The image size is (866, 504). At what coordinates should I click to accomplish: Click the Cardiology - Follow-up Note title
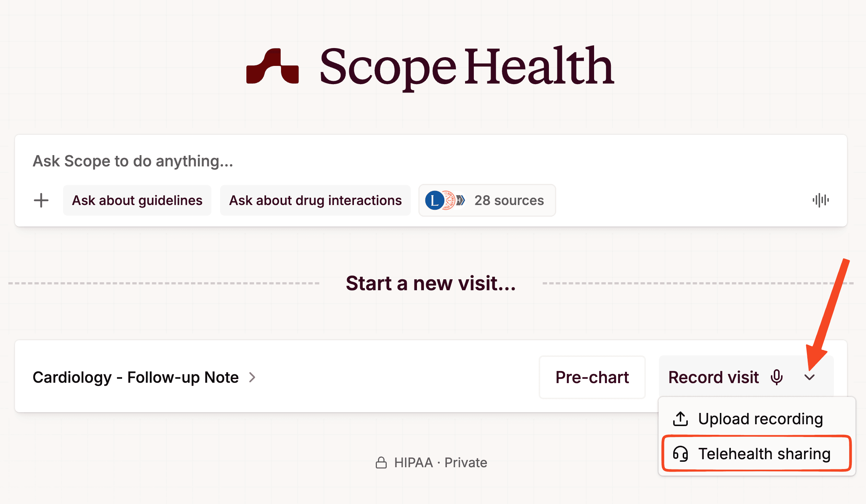(136, 377)
